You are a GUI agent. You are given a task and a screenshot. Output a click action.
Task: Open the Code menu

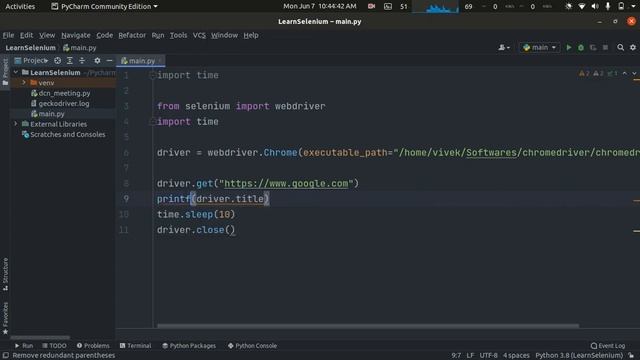(104, 35)
